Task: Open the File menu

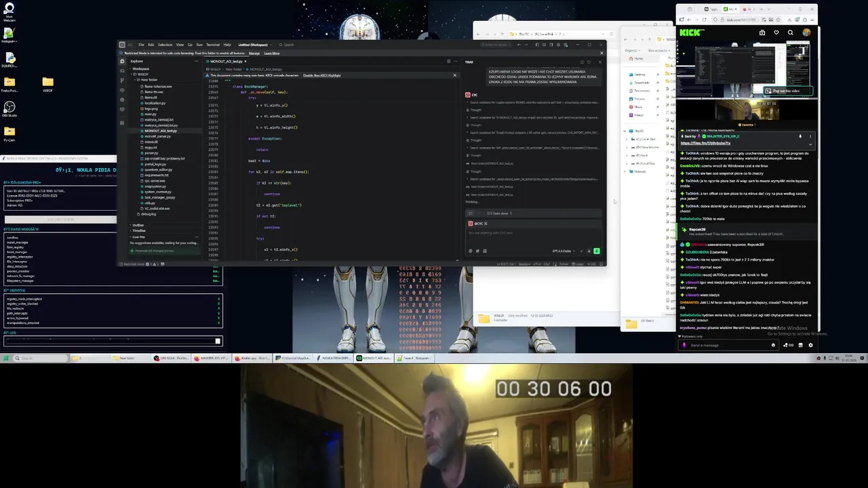Action: (x=141, y=45)
